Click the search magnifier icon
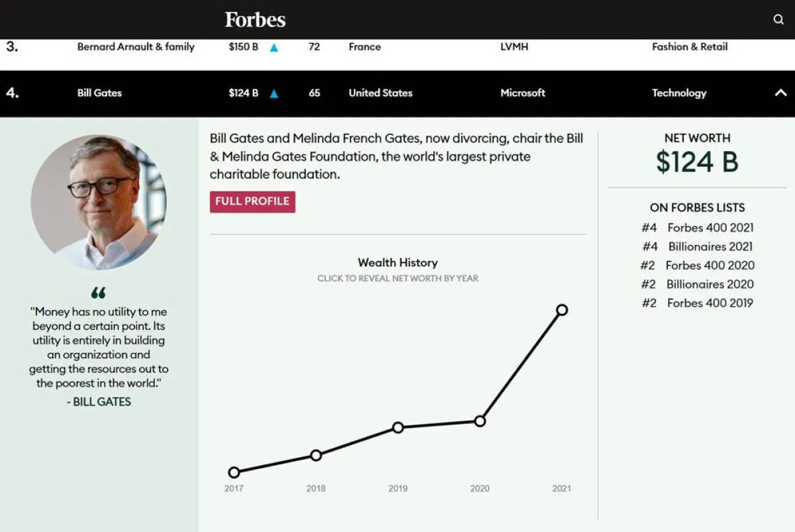The width and height of the screenshot is (795, 532). [x=778, y=20]
